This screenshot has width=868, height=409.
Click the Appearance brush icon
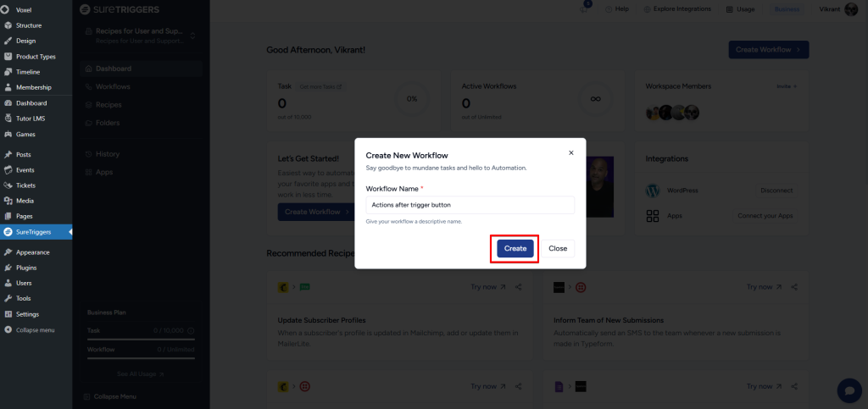[8, 252]
